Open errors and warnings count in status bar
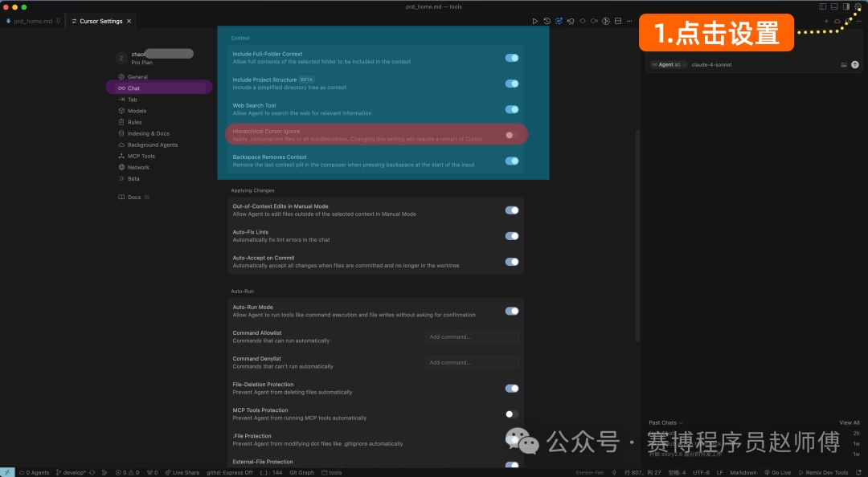Screen dimensions: 868x477 (x=127, y=472)
